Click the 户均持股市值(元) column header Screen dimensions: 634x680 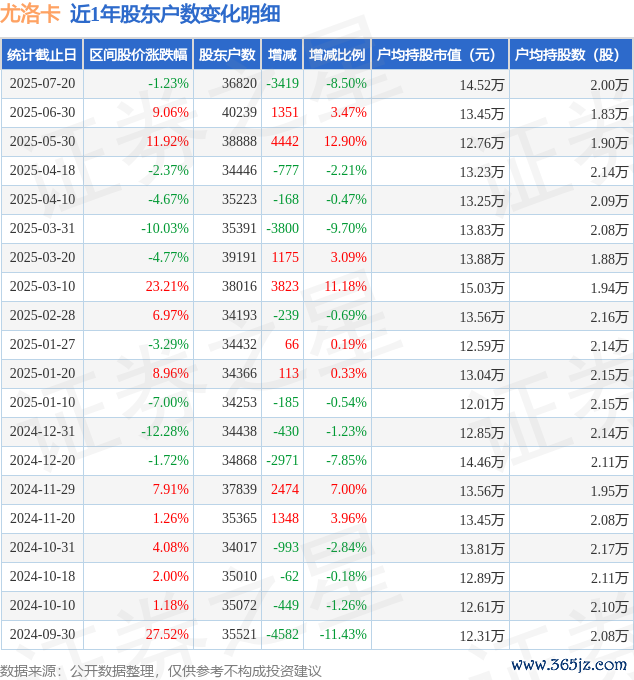coord(440,55)
